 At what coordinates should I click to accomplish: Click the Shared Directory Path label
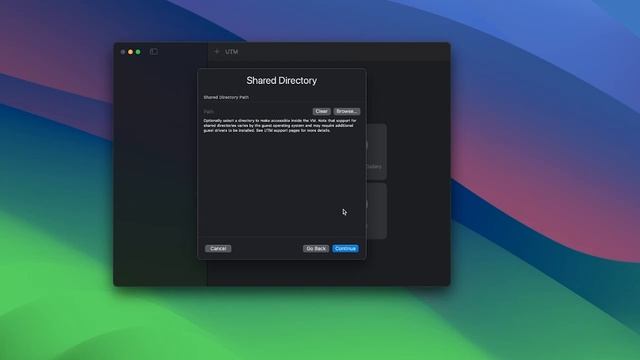click(x=226, y=98)
